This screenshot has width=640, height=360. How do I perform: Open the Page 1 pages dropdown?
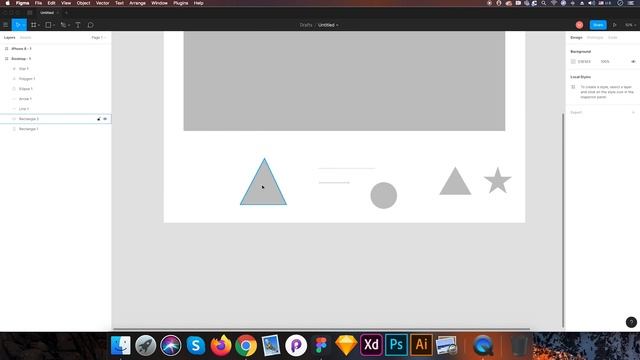[x=98, y=38]
